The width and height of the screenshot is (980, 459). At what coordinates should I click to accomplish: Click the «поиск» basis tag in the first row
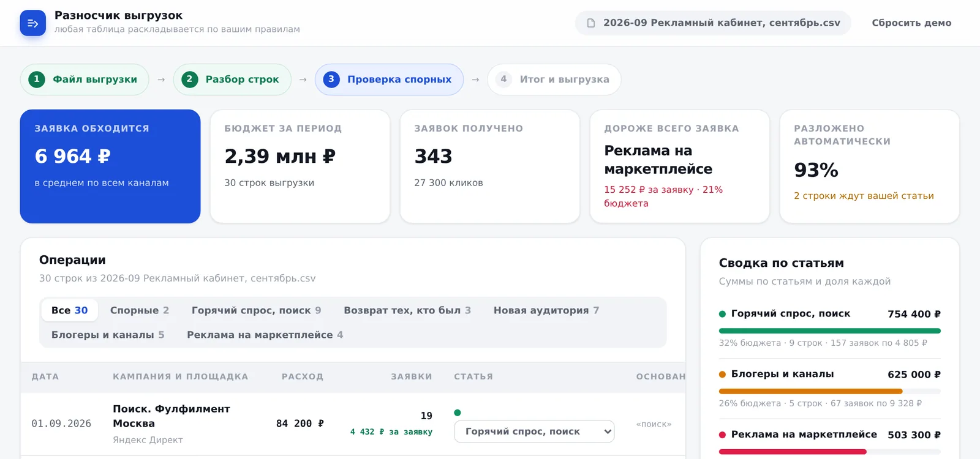(x=654, y=424)
